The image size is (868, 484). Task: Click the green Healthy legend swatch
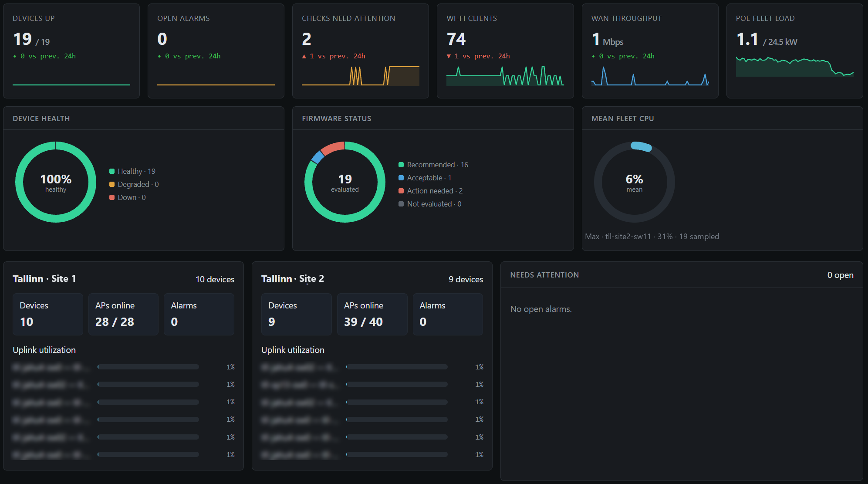(x=112, y=171)
